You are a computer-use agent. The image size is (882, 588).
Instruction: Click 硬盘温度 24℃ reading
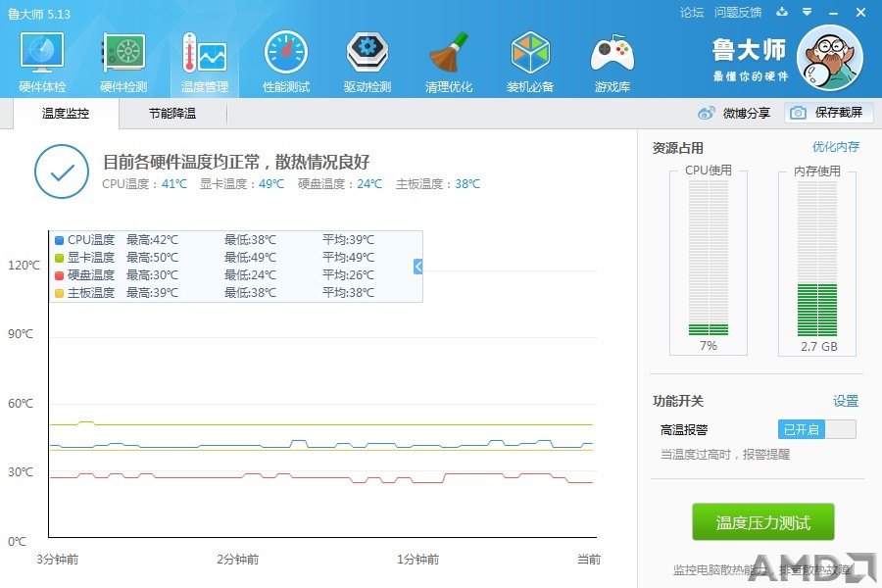point(340,184)
